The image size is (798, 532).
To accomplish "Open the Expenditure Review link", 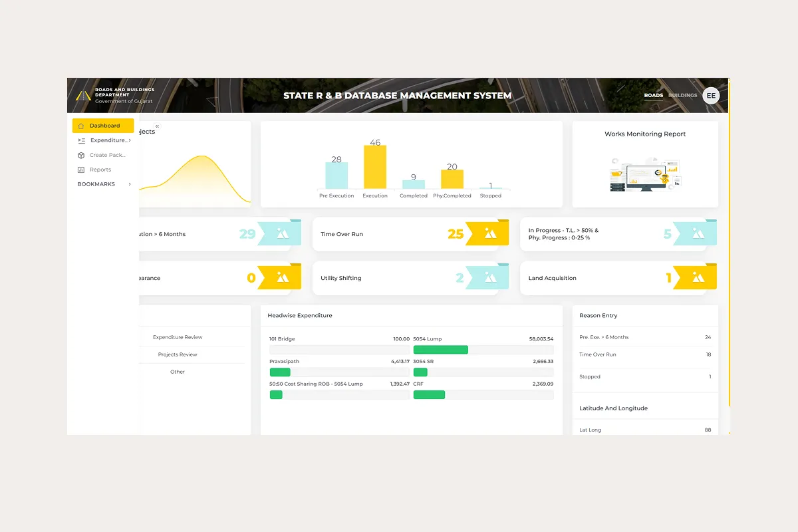I will click(177, 336).
